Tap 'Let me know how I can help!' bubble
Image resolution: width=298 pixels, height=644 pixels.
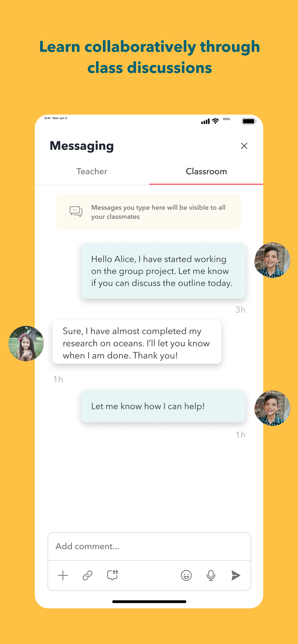click(x=163, y=406)
